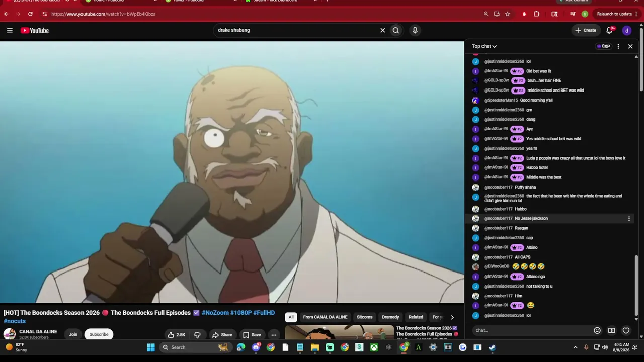The width and height of the screenshot is (644, 362).
Task: Open the 0XP crown points badge
Action: [x=603, y=46]
